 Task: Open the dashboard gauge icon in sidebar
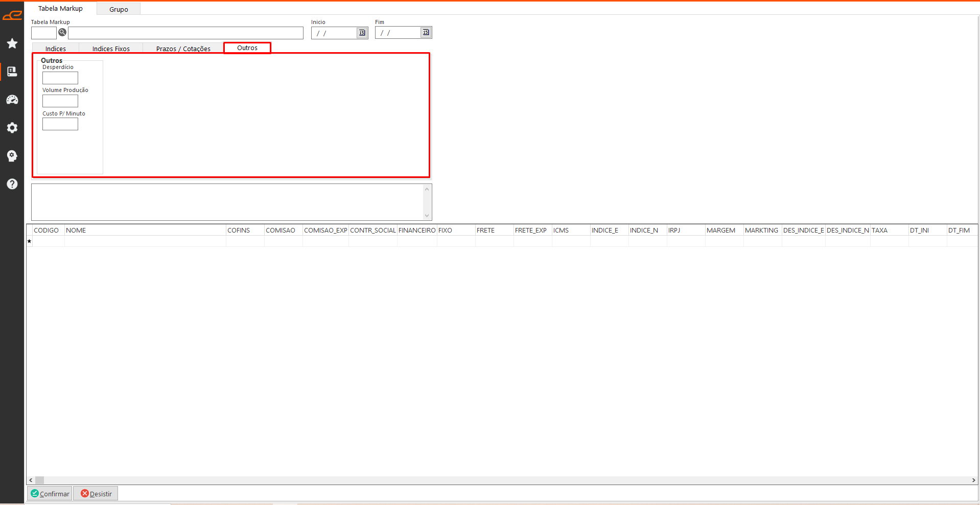pyautogui.click(x=12, y=100)
